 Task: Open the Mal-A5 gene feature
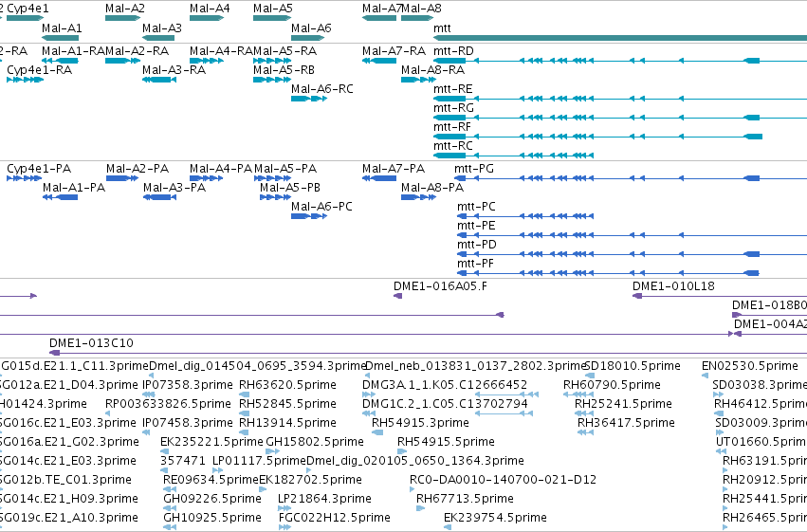pos(272,18)
